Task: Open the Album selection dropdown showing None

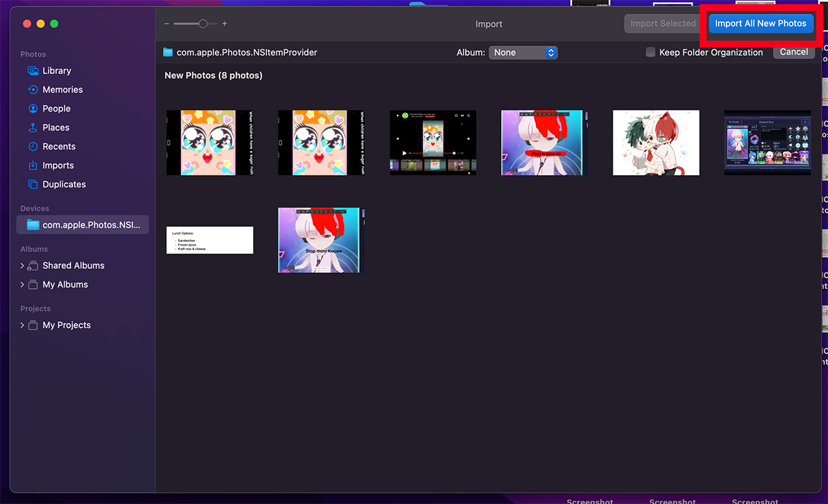Action: pos(523,52)
